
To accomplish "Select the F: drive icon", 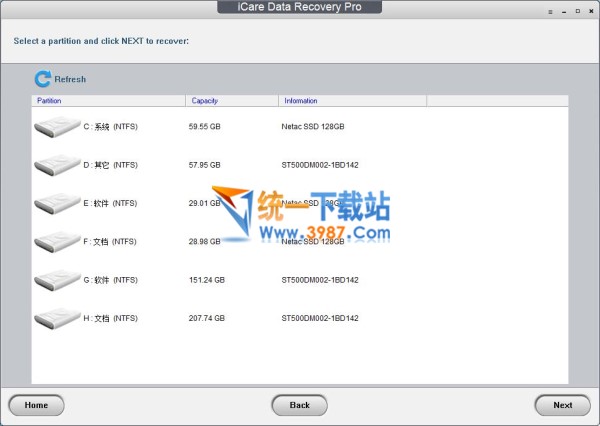I will tap(57, 242).
